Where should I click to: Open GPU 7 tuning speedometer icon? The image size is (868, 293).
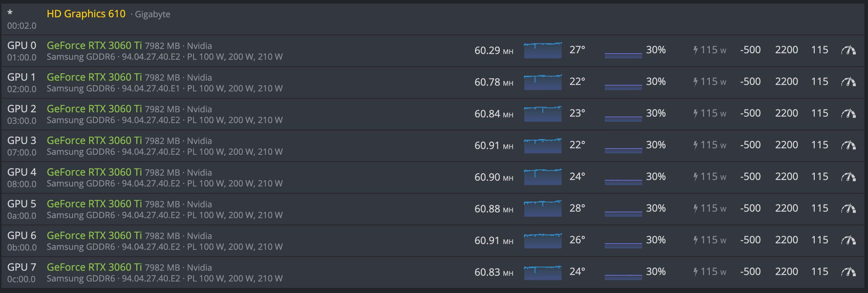pos(848,272)
